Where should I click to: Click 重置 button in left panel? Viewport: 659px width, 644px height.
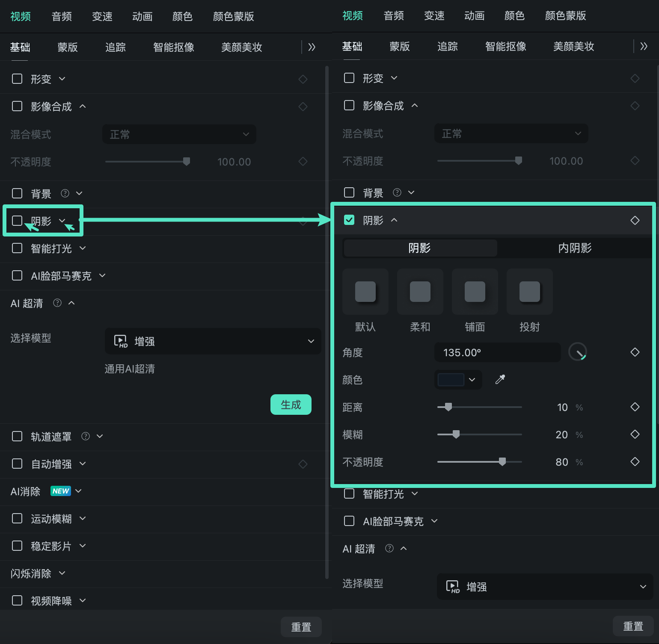[301, 627]
